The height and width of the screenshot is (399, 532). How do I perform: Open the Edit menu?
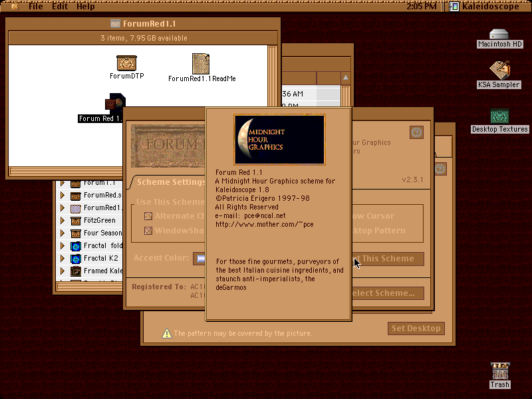pyautogui.click(x=60, y=6)
